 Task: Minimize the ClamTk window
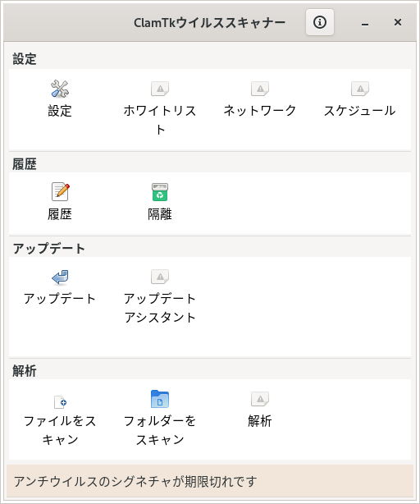click(365, 22)
